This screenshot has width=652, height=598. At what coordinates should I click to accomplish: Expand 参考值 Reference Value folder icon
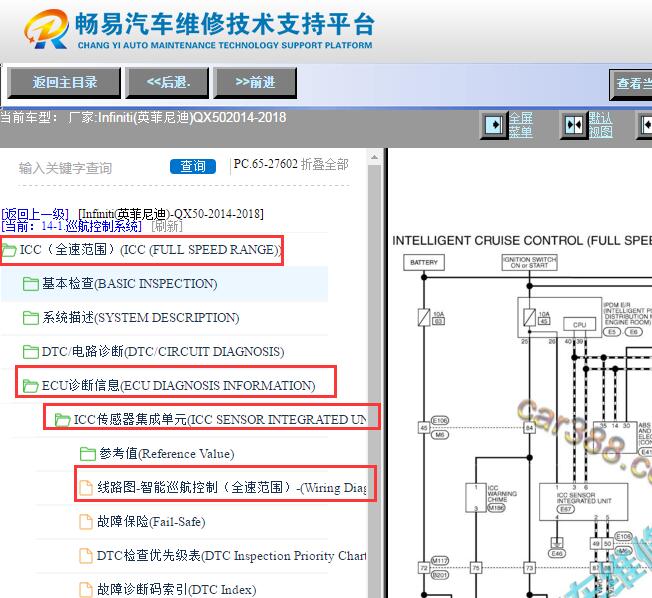click(x=87, y=454)
